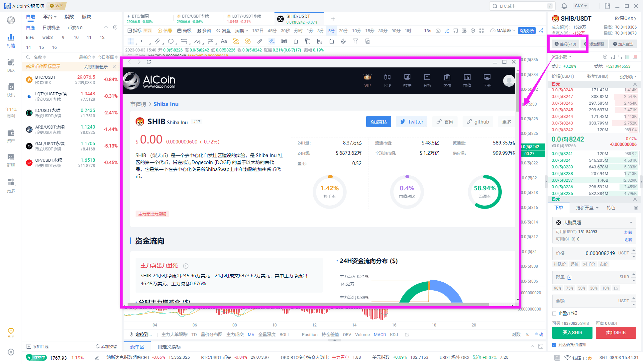Select the 98% quantity preset
643x364 pixels.
tap(558, 288)
